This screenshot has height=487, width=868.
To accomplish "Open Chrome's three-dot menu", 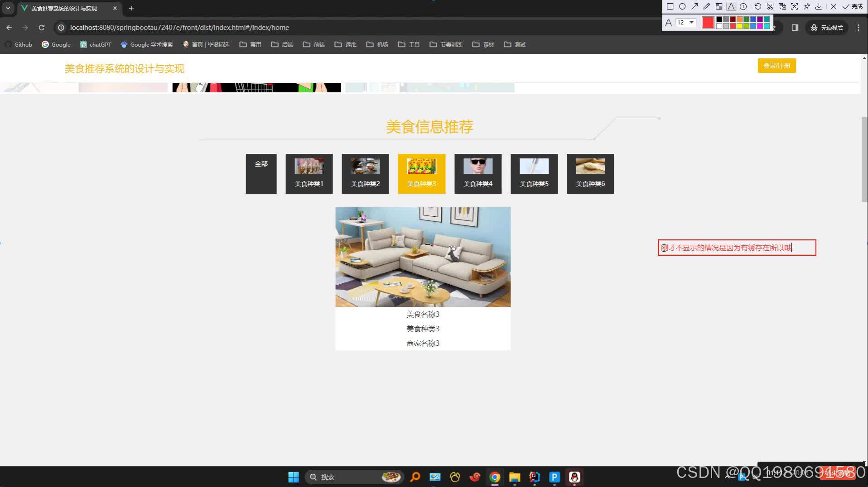I will point(858,27).
